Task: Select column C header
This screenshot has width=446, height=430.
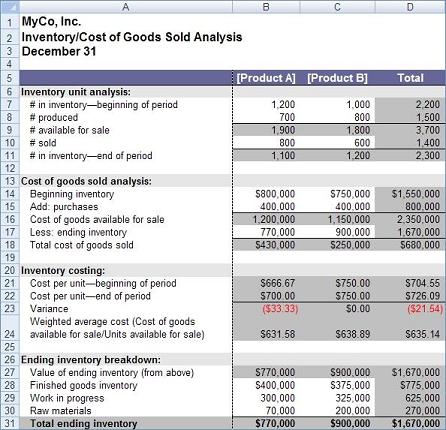Action: (x=337, y=6)
